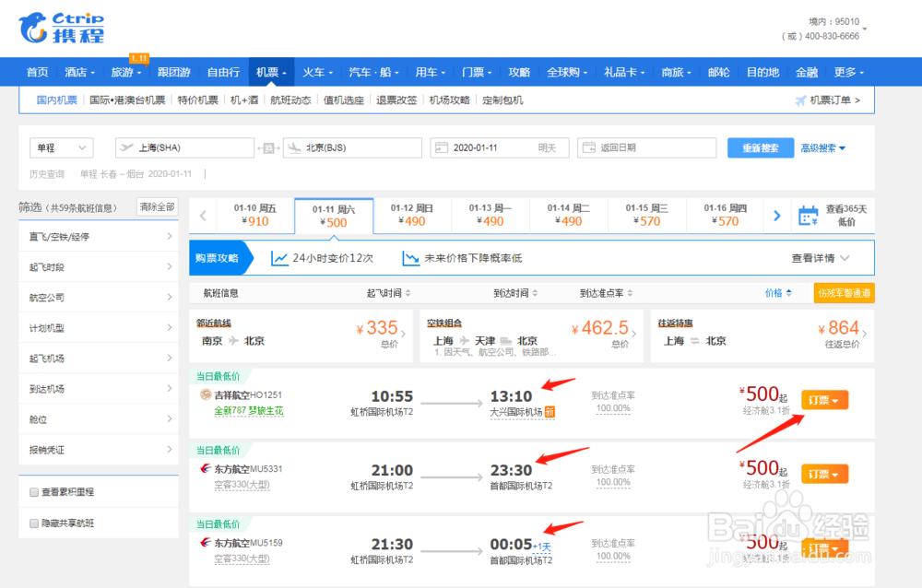Tick the 隐藏共享航班 checkbox
The image size is (922, 588).
[x=34, y=523]
